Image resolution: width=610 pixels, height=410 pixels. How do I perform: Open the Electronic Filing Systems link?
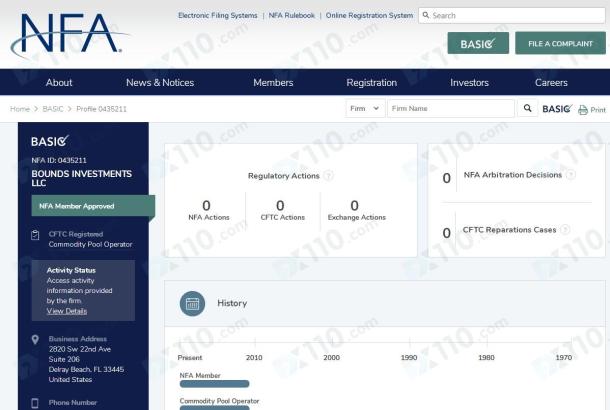[217, 16]
